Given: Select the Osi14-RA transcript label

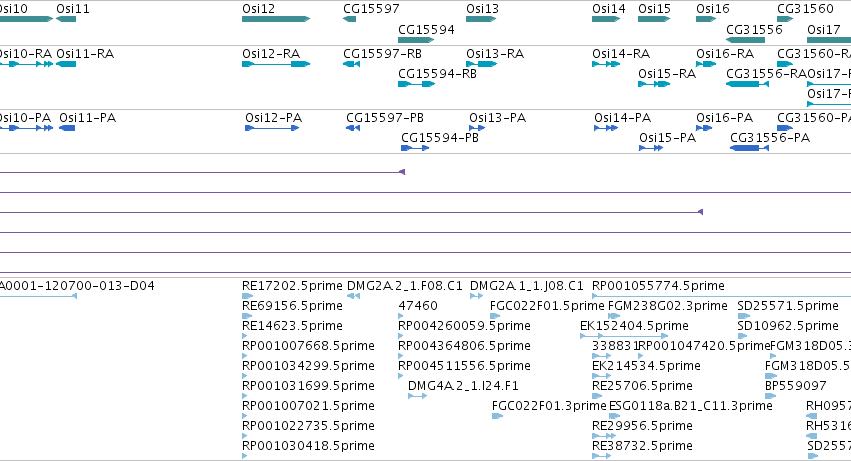Looking at the screenshot, I should point(621,54).
